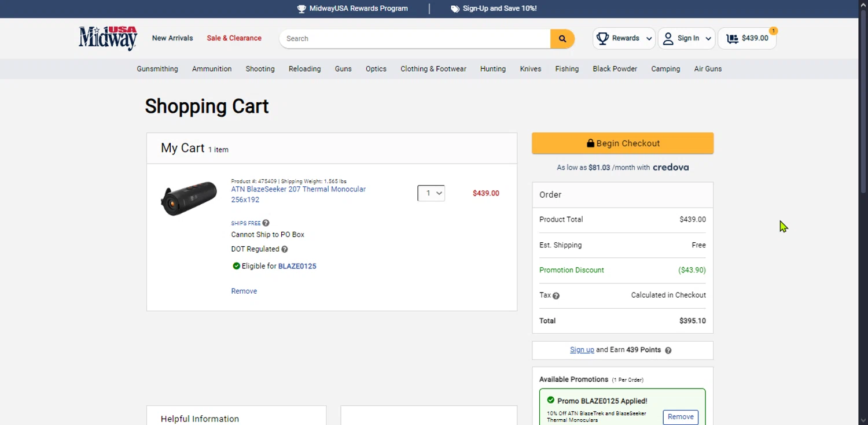Click the help icon next to 439 Points
Screen dimensions: 868x425
point(668,350)
